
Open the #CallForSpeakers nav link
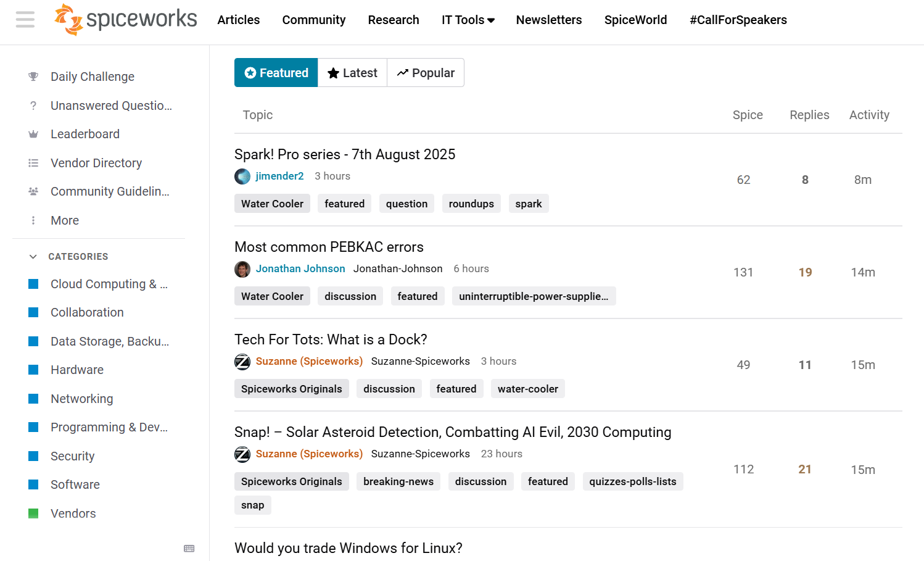[x=738, y=20]
